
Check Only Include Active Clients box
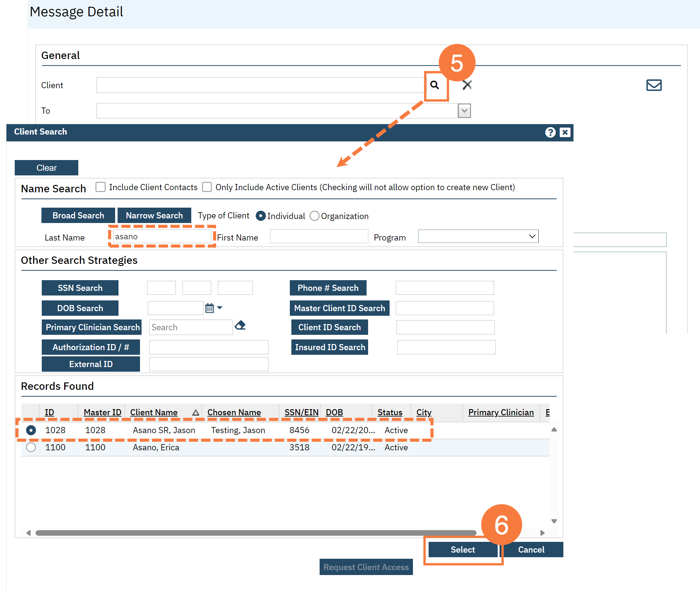(207, 187)
